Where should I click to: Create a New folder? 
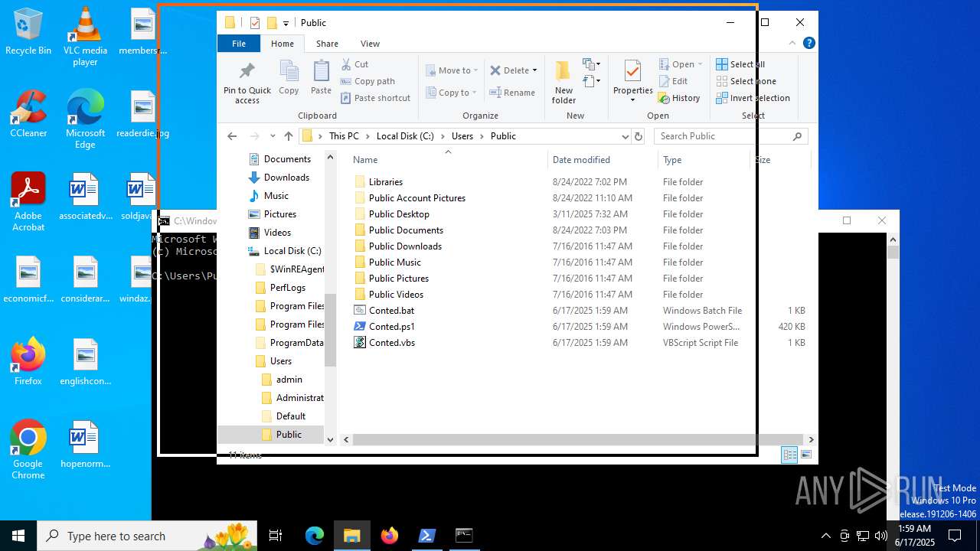(563, 83)
